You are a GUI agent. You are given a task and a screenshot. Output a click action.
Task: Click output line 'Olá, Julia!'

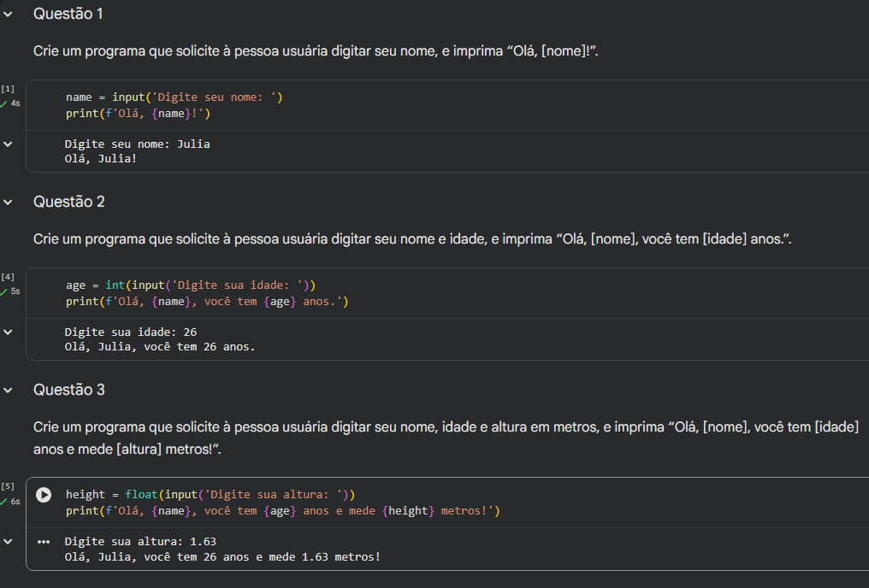click(x=100, y=158)
